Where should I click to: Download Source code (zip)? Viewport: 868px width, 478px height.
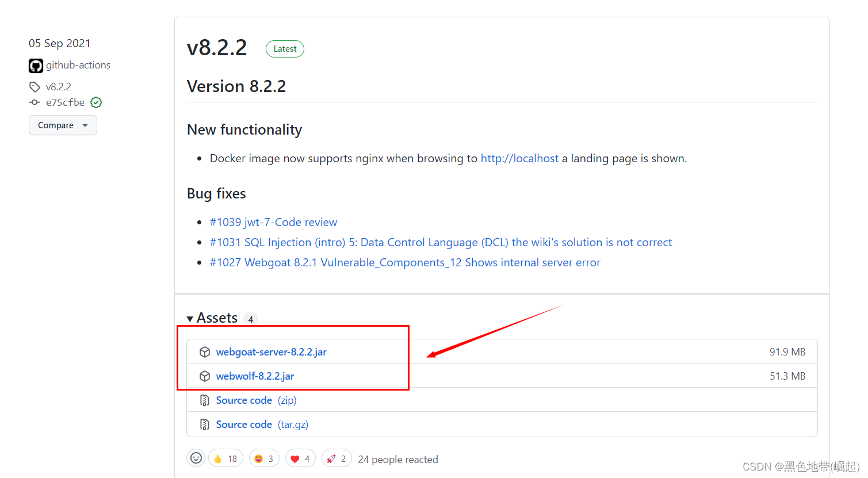coord(257,400)
